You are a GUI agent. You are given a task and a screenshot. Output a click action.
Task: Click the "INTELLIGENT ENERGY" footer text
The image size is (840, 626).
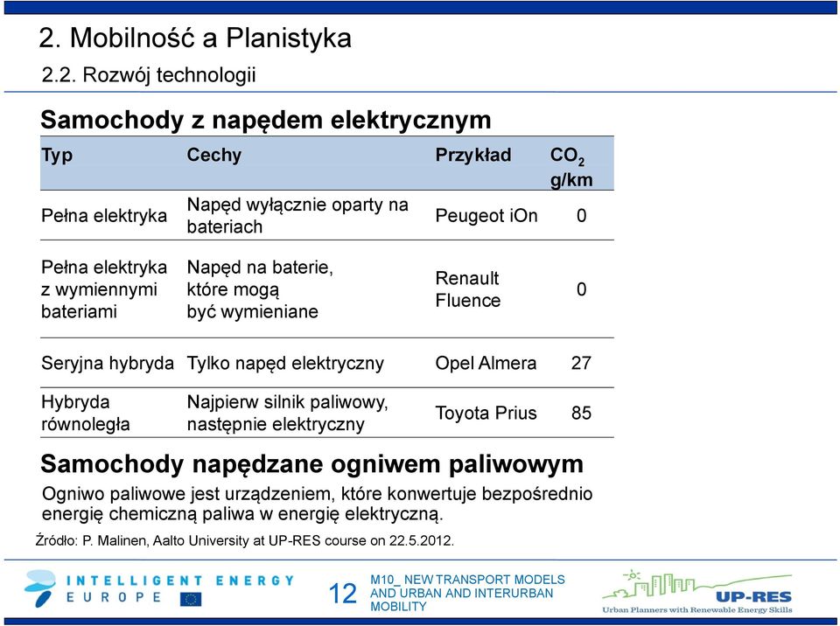click(x=180, y=581)
